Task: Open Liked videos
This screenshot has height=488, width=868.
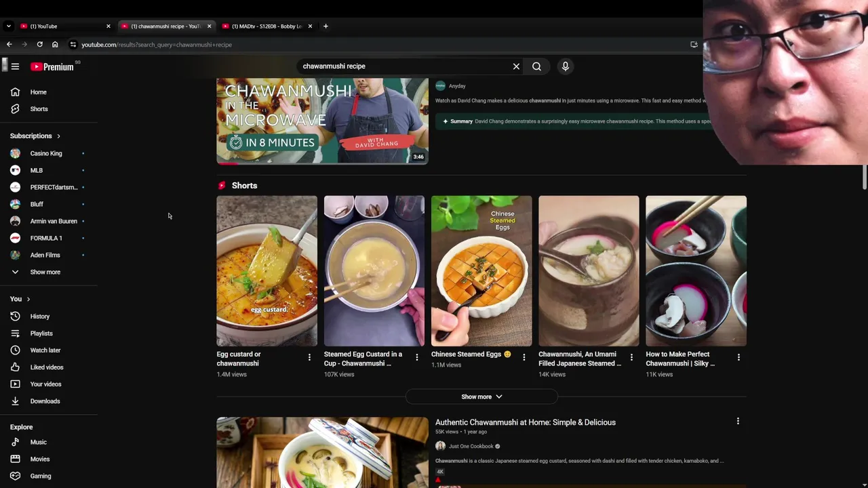Action: tap(47, 367)
